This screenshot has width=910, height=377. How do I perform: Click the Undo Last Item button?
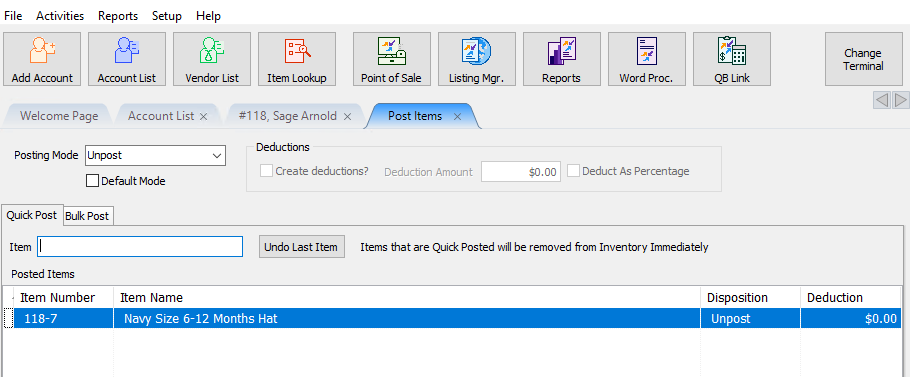pos(301,246)
